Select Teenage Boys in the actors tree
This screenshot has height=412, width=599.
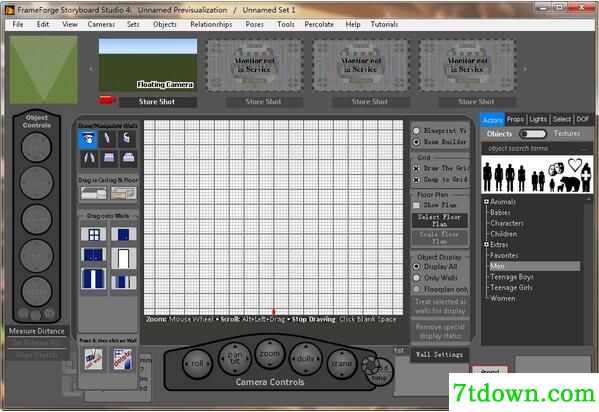click(x=512, y=277)
